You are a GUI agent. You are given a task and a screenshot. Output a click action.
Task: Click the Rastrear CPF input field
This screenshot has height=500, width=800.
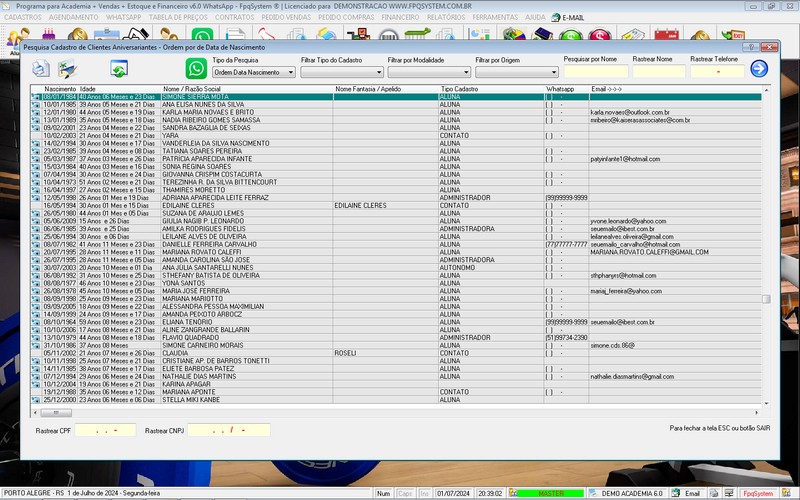[105, 430]
